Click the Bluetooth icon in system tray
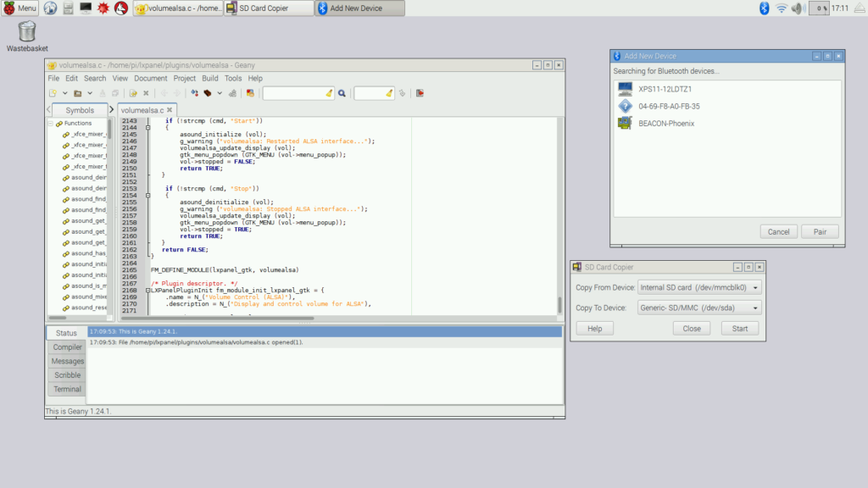This screenshot has width=868, height=488. (763, 8)
